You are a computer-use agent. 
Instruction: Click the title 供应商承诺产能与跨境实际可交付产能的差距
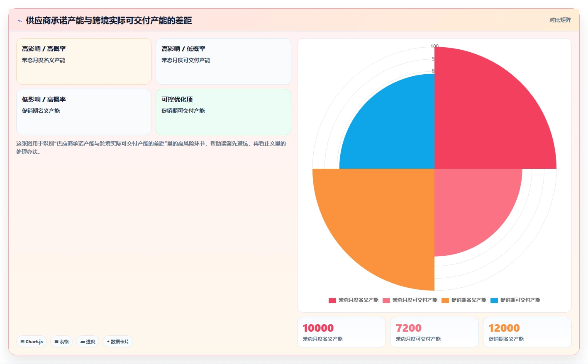click(x=109, y=21)
